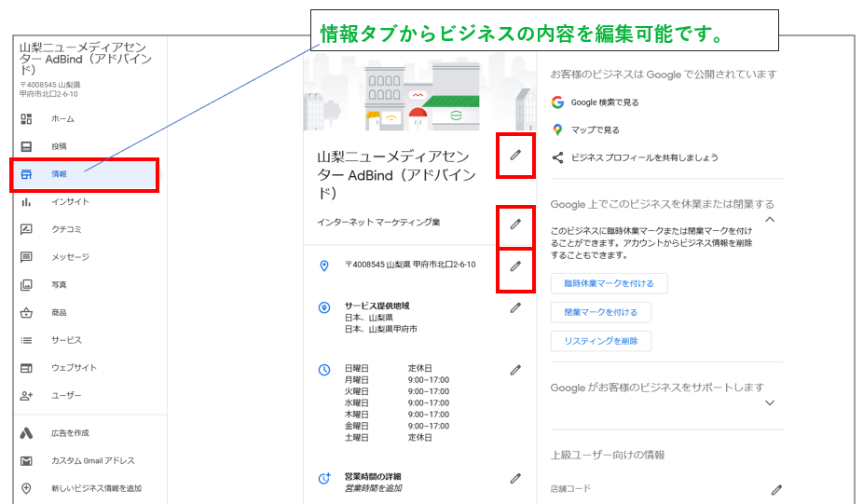Screen dimensions: 863x504
Task: Click the リスティングを削除 button
Action: click(601, 341)
